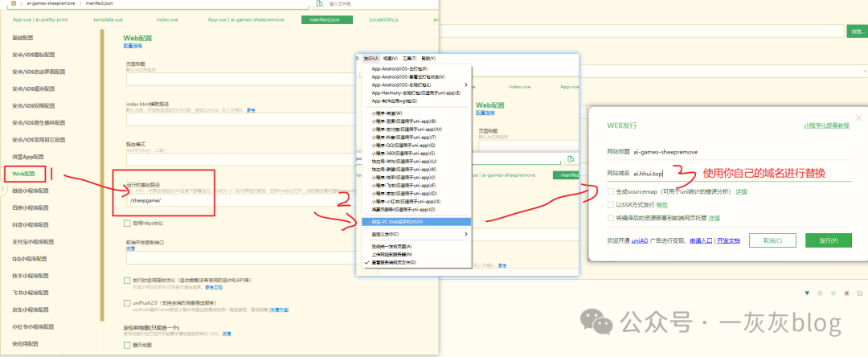The height and width of the screenshot is (357, 868).
Task: Close the WEB发行 dialog with X
Action: coord(858,118)
